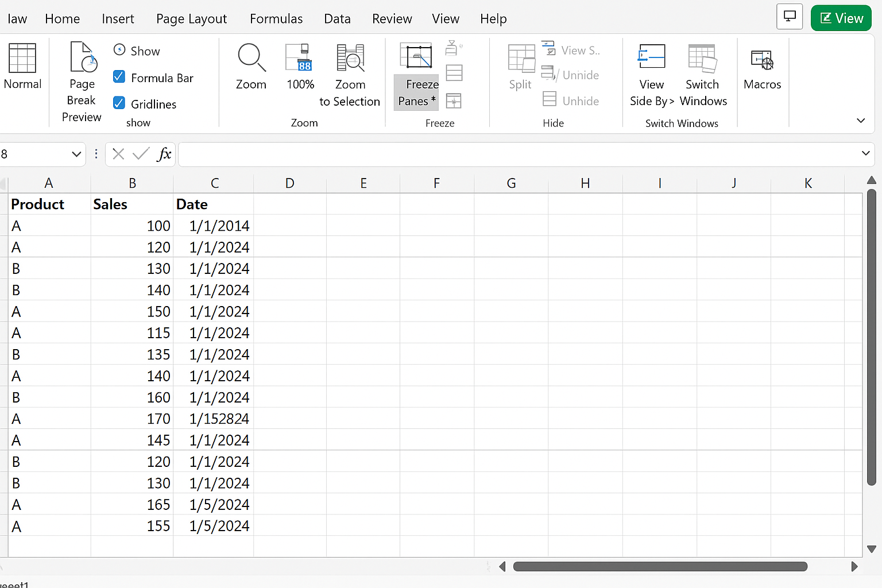
Task: Click the Unnide icon
Action: (550, 73)
